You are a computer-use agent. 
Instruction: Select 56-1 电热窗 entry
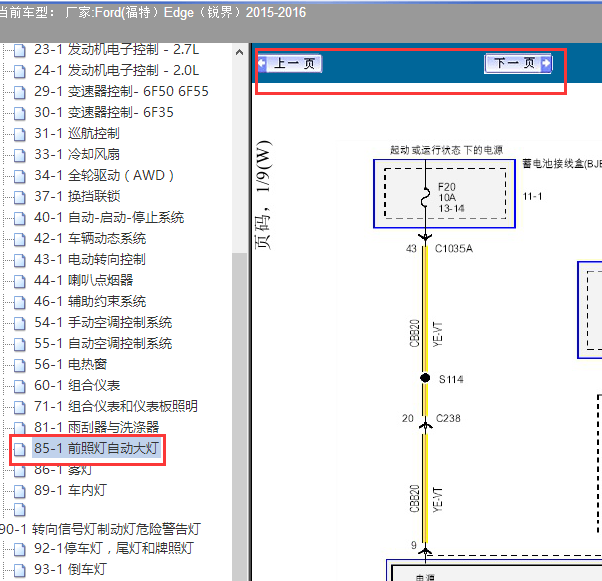(71, 364)
